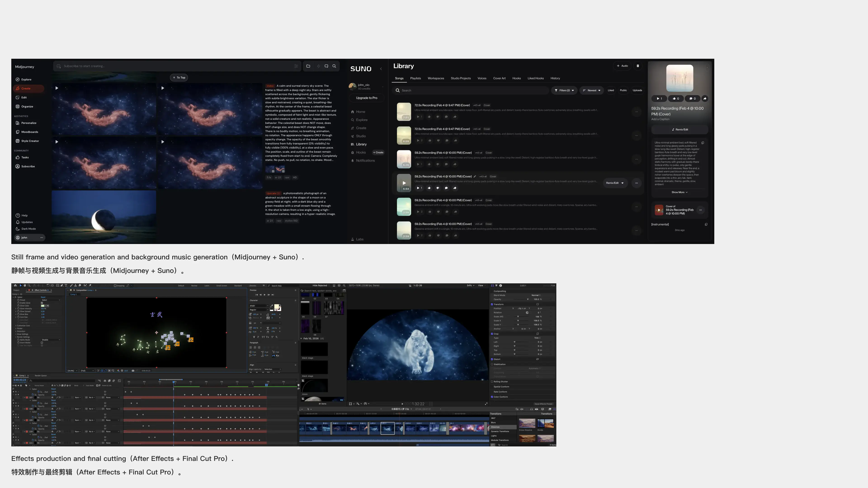Open the prompt settings sliders icon in Midjourney
Image resolution: width=868 pixels, height=488 pixels.
pyautogui.click(x=296, y=66)
